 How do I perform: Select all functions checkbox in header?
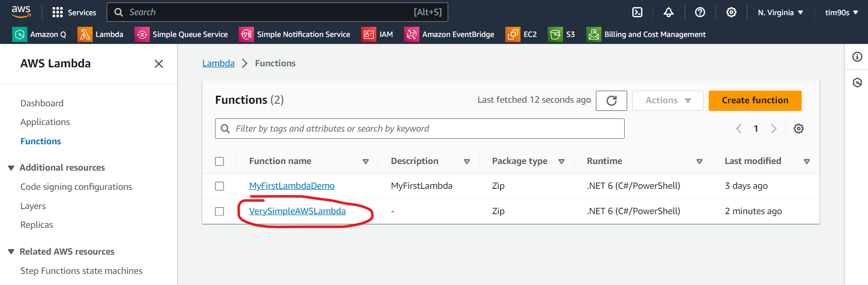(220, 161)
